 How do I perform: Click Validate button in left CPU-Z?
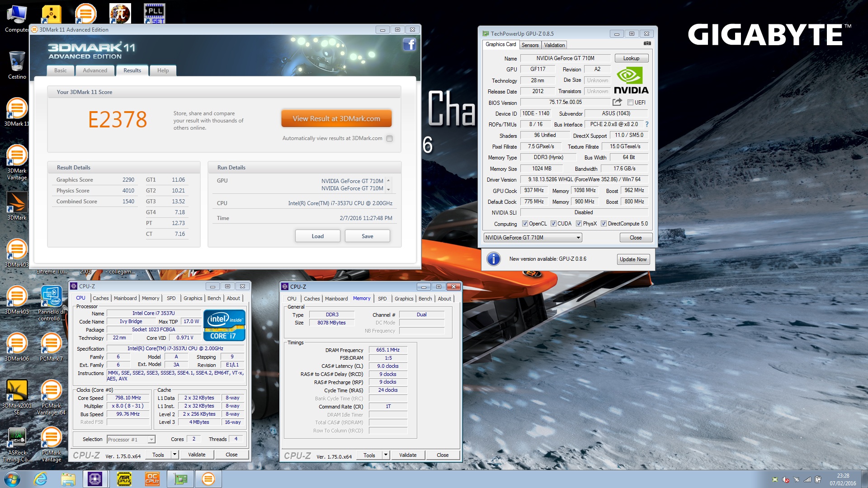click(197, 455)
